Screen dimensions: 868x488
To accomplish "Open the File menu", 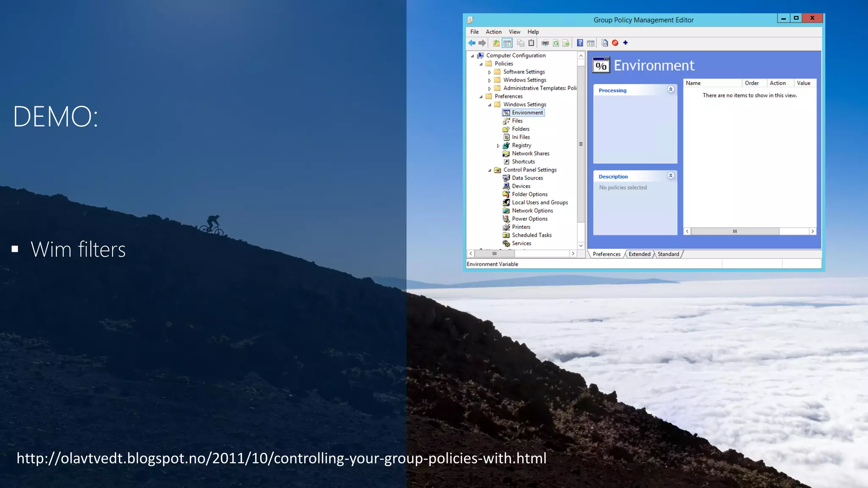I will pyautogui.click(x=474, y=32).
